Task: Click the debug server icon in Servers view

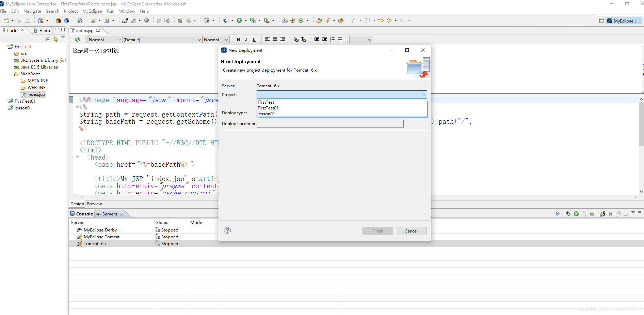Action: tap(568, 214)
